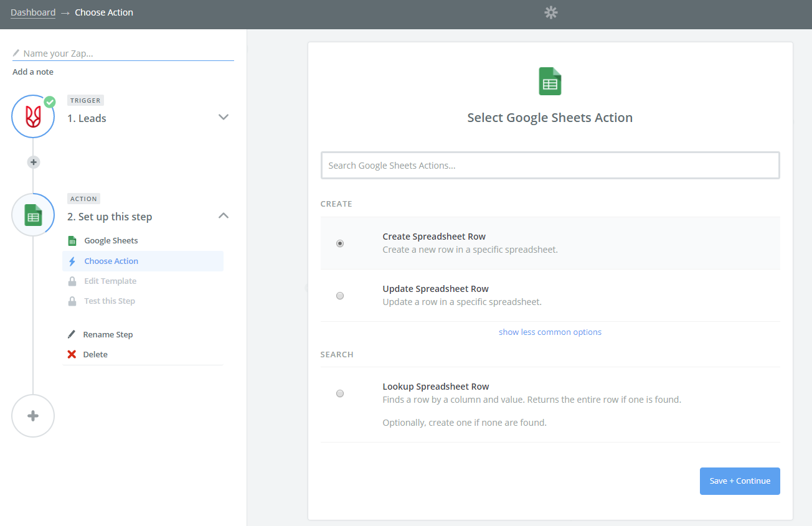Click the Select Google Sheets Action heading
Image resolution: width=812 pixels, height=526 pixels.
pos(550,118)
